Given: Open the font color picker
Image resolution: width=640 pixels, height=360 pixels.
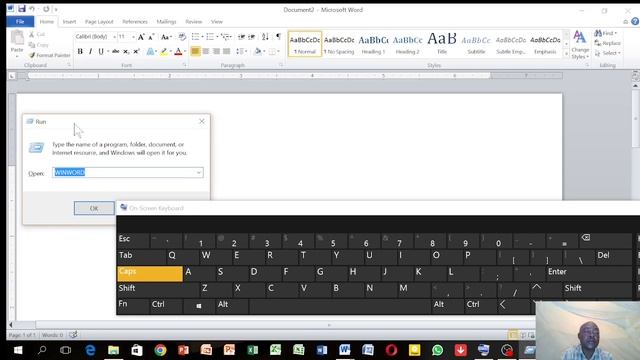Looking at the screenshot, I should pos(185,51).
